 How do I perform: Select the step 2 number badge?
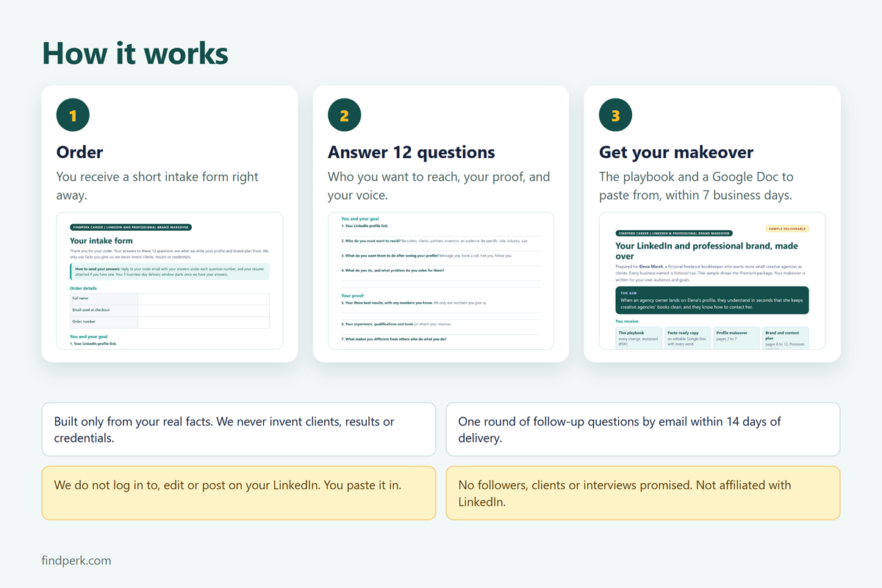pos(344,115)
